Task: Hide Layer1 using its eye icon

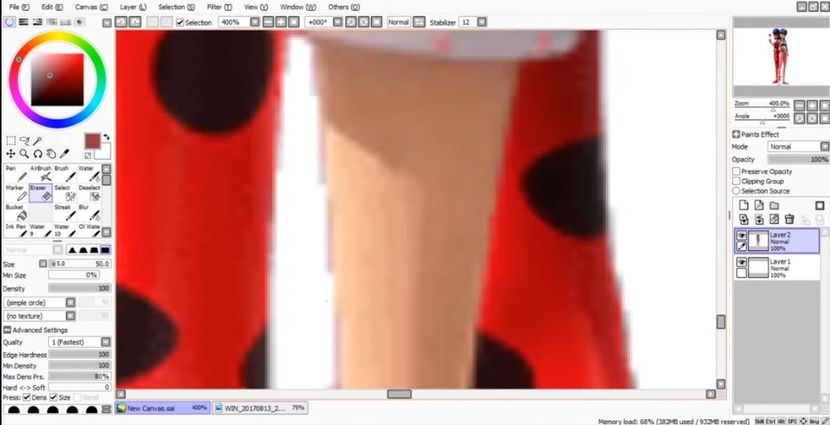Action: coord(742,262)
